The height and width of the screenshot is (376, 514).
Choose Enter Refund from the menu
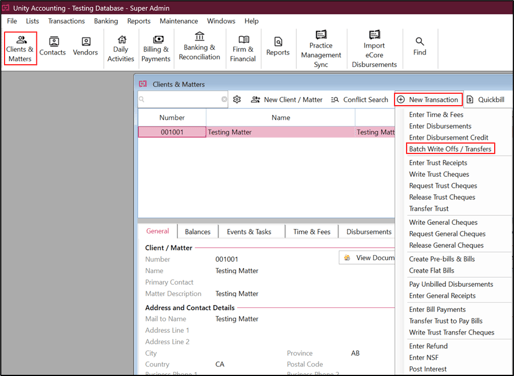[x=428, y=346]
